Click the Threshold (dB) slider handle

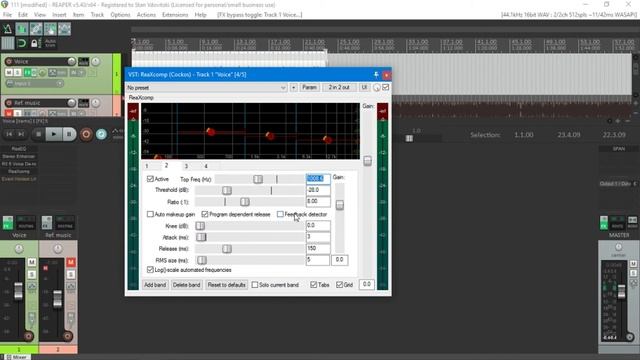pos(227,190)
